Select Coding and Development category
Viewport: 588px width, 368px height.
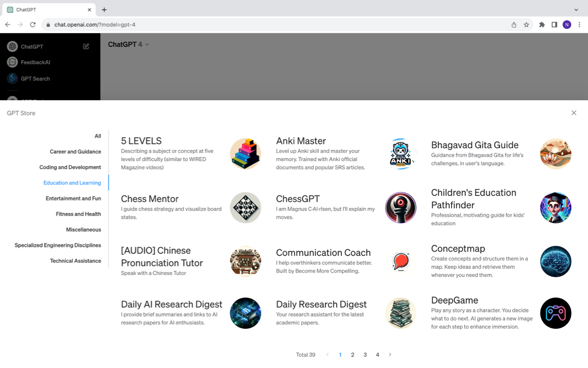coord(70,167)
